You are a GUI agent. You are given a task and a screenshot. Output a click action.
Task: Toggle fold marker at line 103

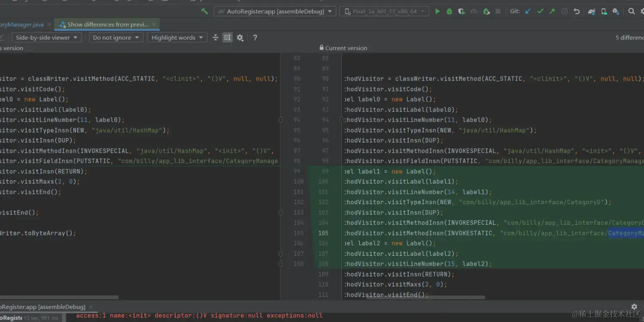click(280, 212)
